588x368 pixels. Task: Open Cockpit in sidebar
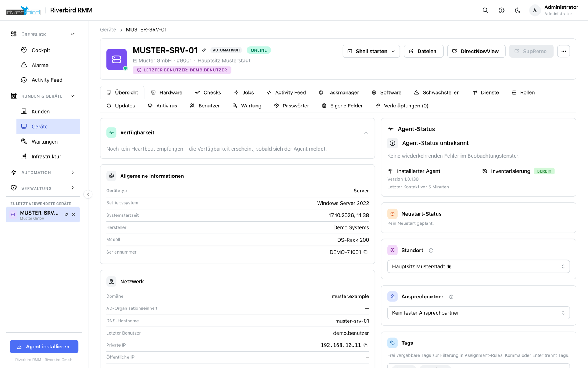click(48, 50)
